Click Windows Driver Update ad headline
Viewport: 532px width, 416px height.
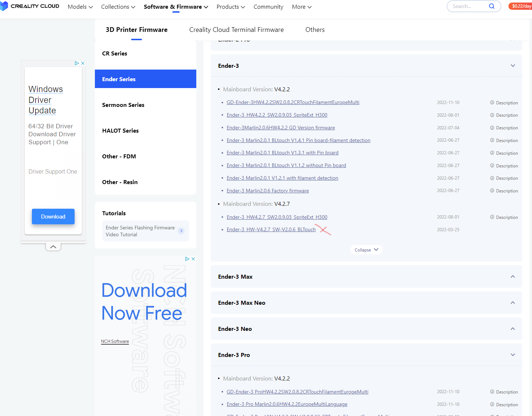pyautogui.click(x=46, y=100)
